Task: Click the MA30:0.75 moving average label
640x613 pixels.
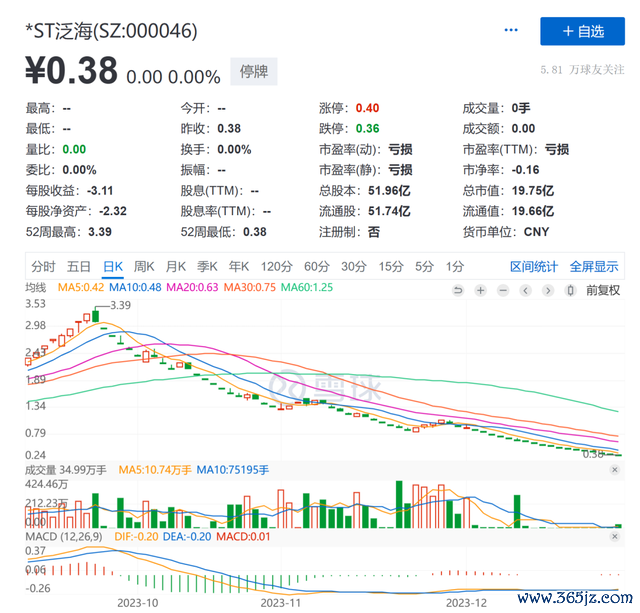Action: pyautogui.click(x=250, y=287)
